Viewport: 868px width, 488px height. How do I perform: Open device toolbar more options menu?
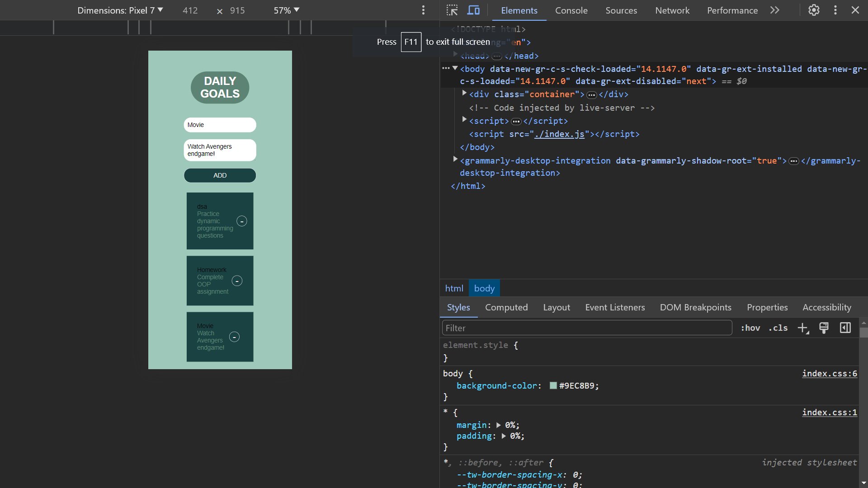(423, 10)
